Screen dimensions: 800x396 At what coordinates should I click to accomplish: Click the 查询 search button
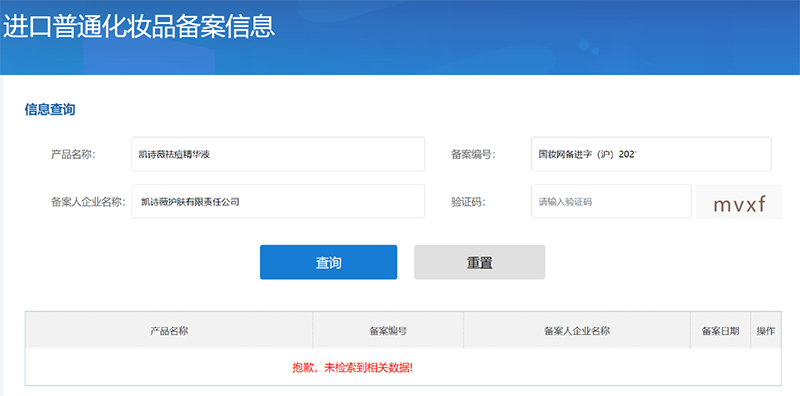[x=329, y=262]
